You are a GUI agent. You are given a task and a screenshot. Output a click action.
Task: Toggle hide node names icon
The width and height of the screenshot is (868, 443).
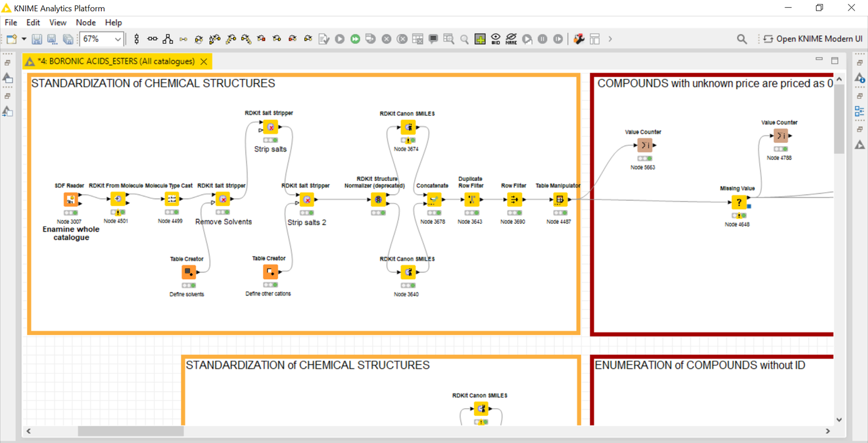click(x=511, y=39)
